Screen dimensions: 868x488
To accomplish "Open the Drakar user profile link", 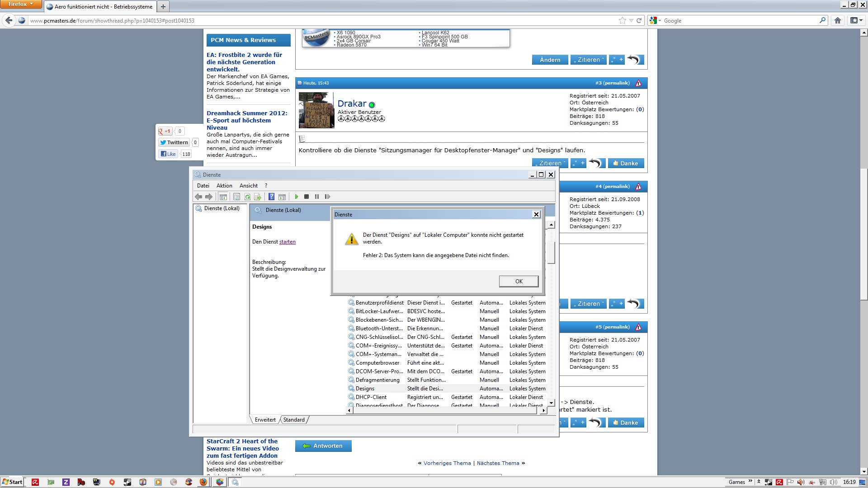I will coord(352,103).
